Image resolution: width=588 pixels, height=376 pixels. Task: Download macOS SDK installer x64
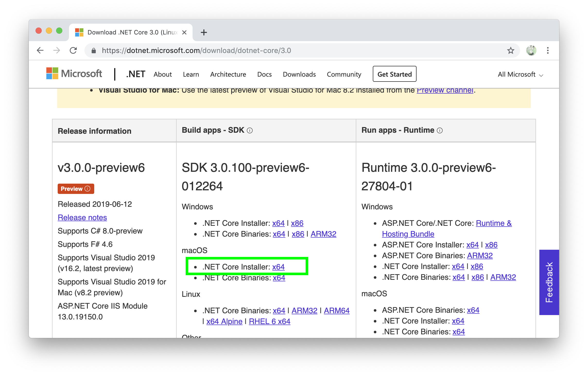pyautogui.click(x=278, y=267)
